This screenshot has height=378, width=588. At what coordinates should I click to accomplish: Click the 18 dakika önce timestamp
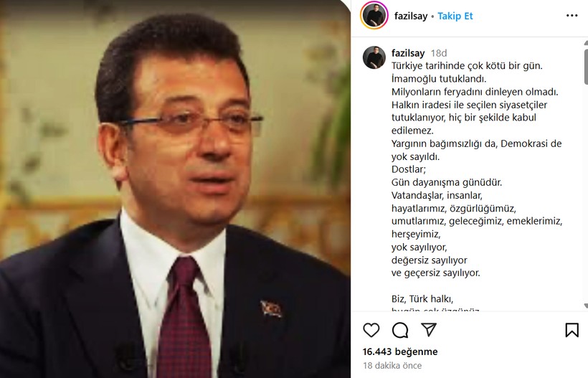point(392,366)
